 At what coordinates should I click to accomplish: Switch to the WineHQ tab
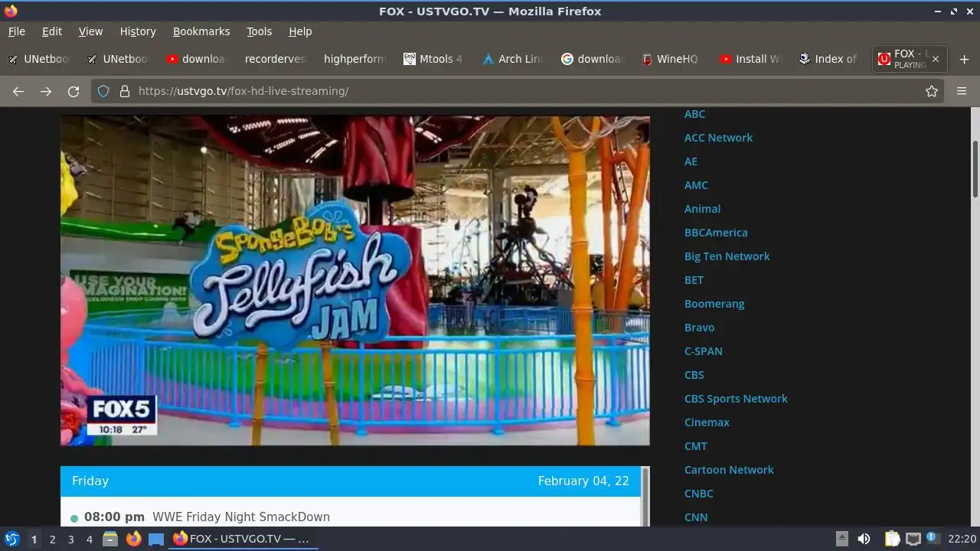[670, 59]
